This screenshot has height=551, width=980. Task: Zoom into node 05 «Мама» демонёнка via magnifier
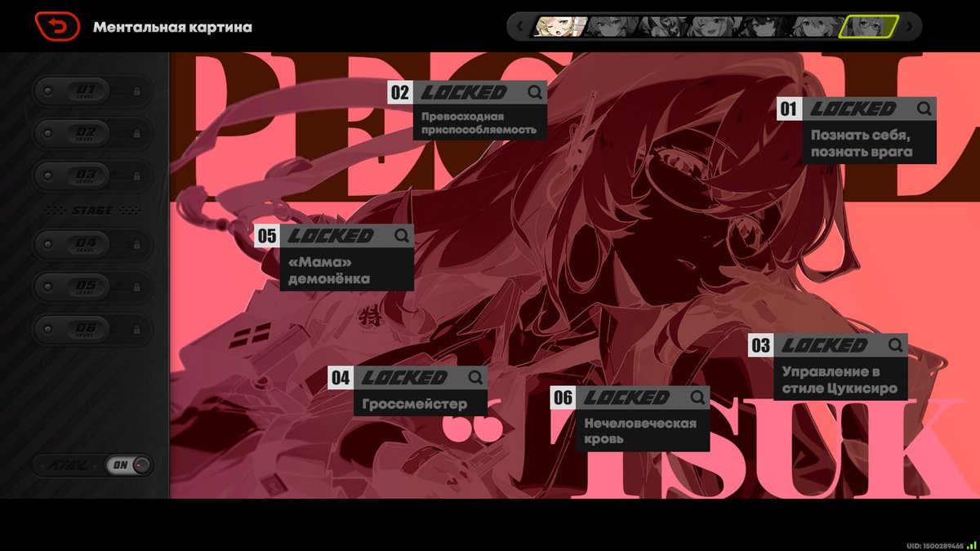tap(402, 236)
